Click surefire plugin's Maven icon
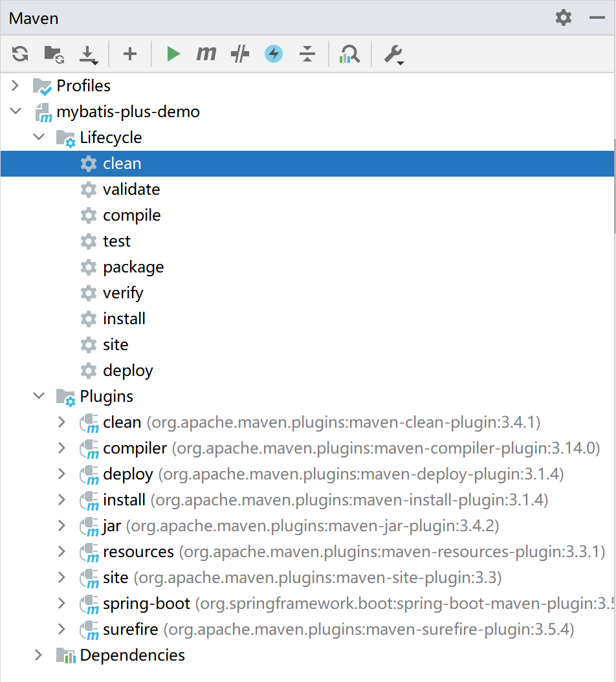616x682 pixels. pyautogui.click(x=89, y=630)
